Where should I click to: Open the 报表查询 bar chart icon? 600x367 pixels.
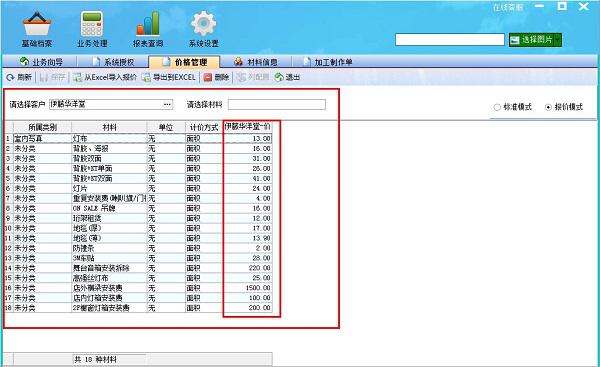(x=148, y=24)
